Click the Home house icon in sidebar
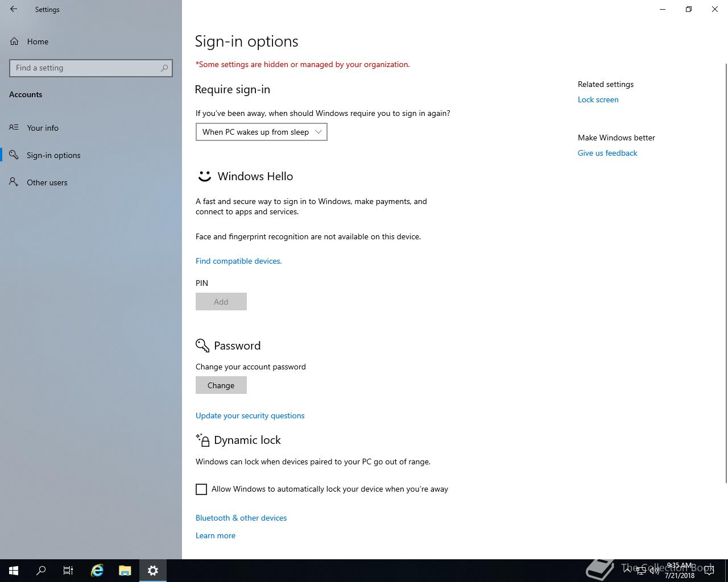This screenshot has height=582, width=728. [x=14, y=41]
